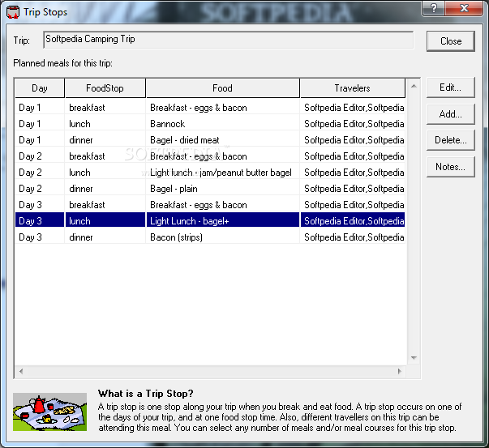Click the Delete... button
The image size is (489, 448).
(451, 140)
